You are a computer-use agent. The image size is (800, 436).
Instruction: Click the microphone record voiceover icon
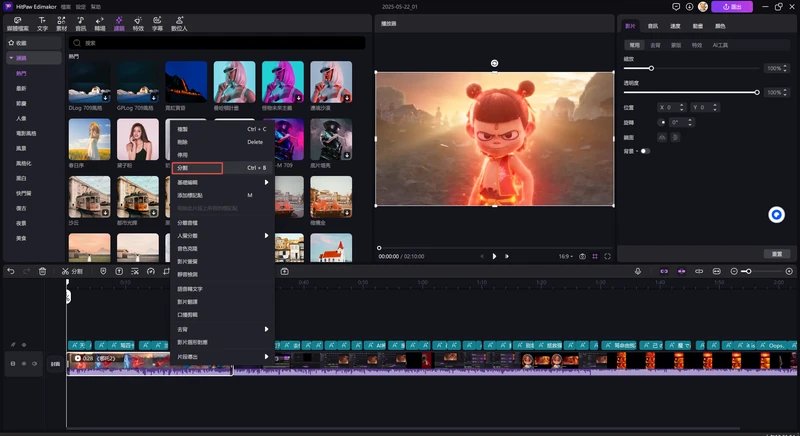[x=638, y=271]
